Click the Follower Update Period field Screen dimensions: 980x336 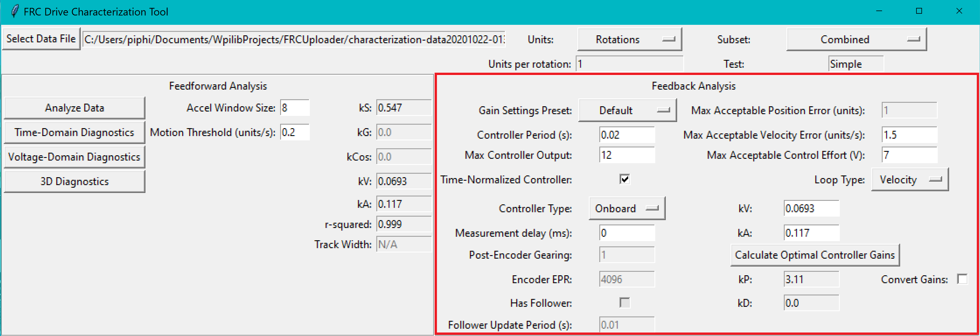[627, 325]
